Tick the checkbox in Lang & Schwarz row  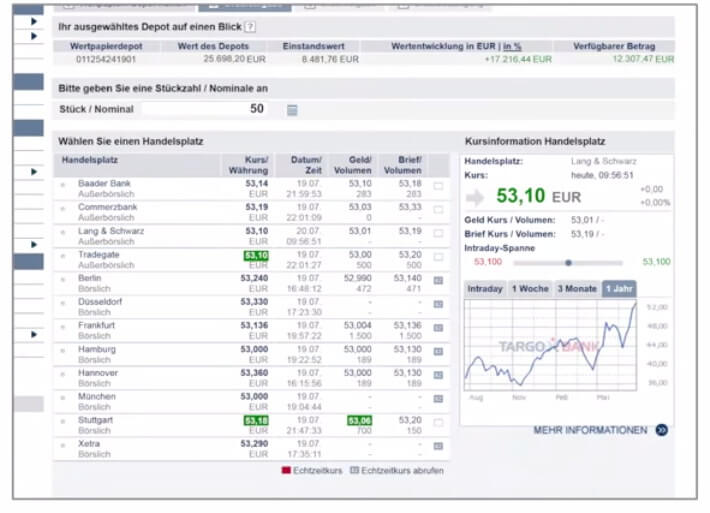tap(438, 233)
